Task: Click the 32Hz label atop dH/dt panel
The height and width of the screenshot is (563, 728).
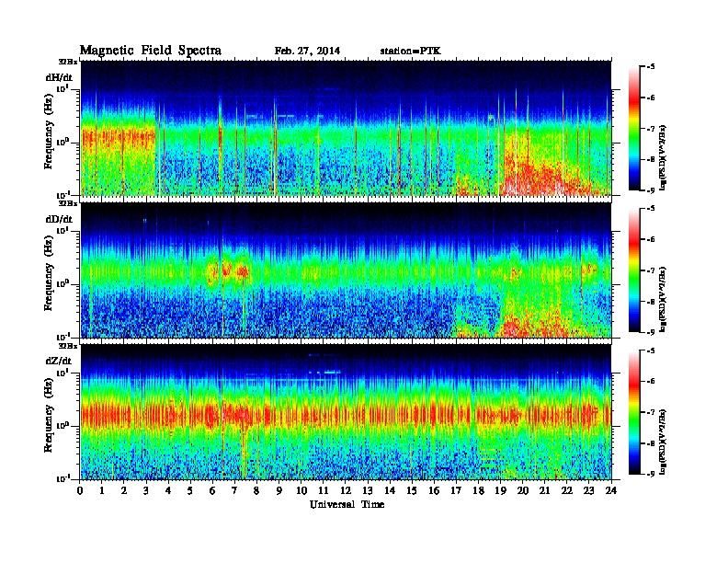Action: click(68, 62)
